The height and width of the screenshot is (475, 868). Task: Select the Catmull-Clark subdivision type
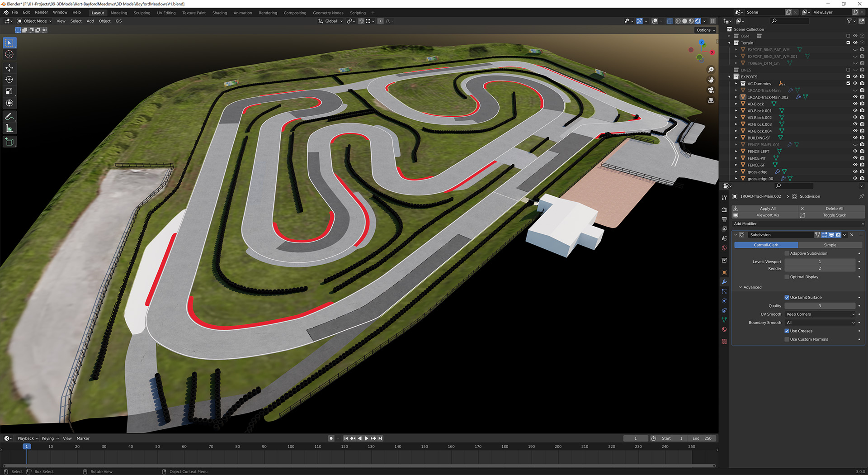766,245
